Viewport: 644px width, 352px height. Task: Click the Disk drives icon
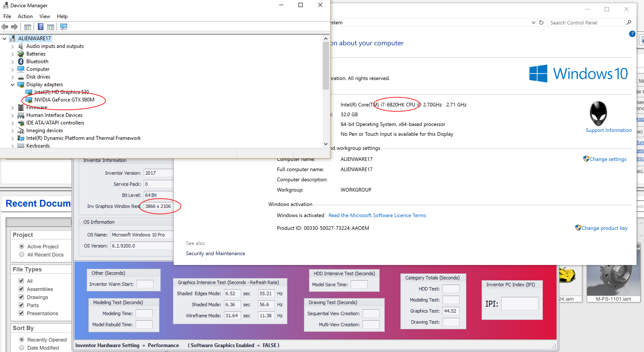point(21,78)
